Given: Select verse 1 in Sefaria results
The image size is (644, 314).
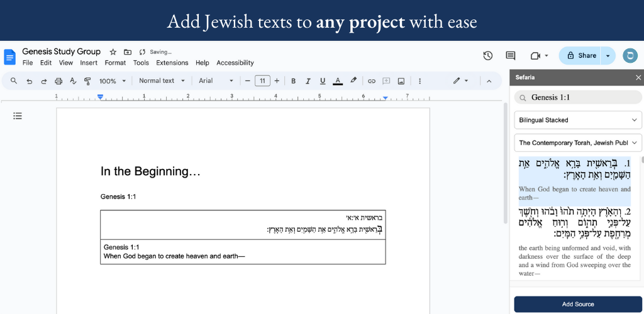Looking at the screenshot, I should [x=575, y=181].
